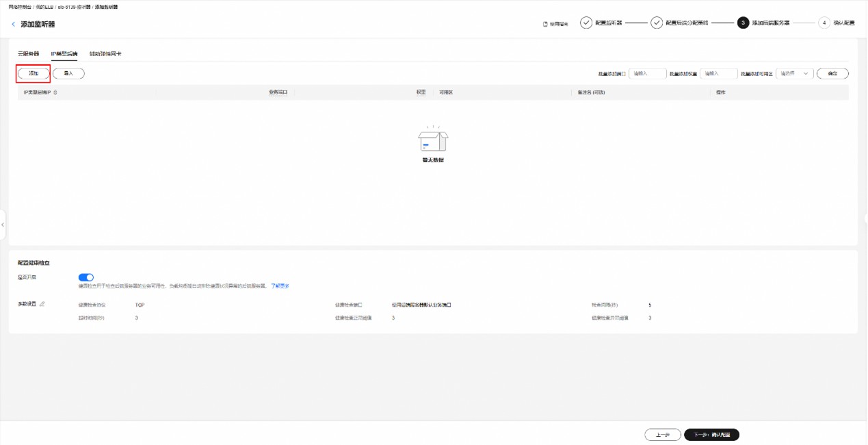
Task: Focus the 批量添加权重 input field
Action: [x=719, y=74]
